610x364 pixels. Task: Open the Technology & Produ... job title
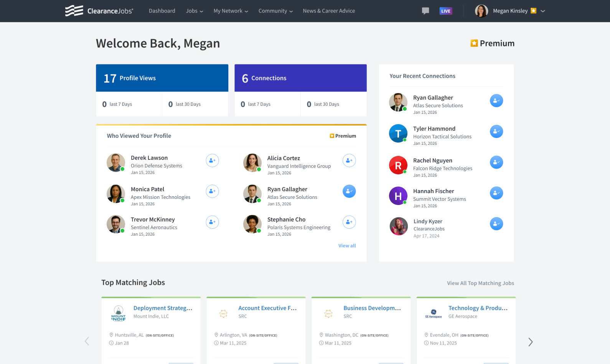(478, 308)
